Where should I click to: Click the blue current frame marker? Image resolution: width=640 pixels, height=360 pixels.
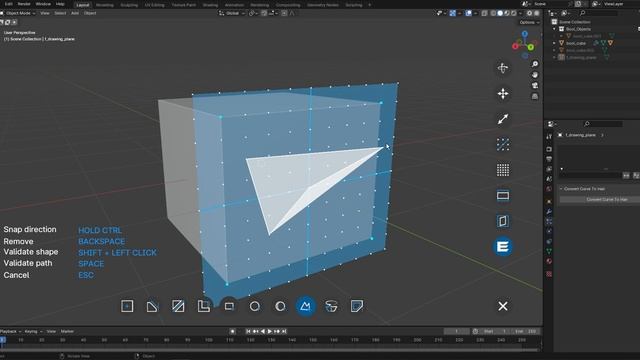point(2,340)
